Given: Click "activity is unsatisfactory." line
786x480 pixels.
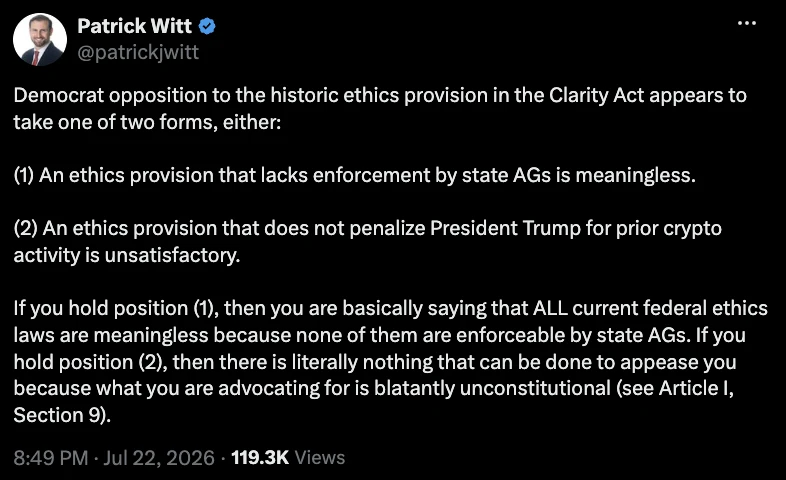Looking at the screenshot, I should pyautogui.click(x=127, y=255).
